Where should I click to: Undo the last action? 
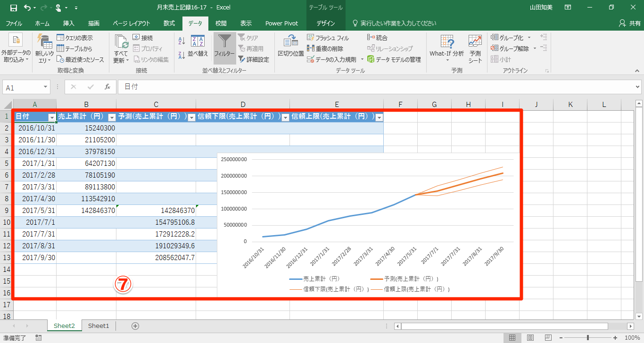[27, 8]
